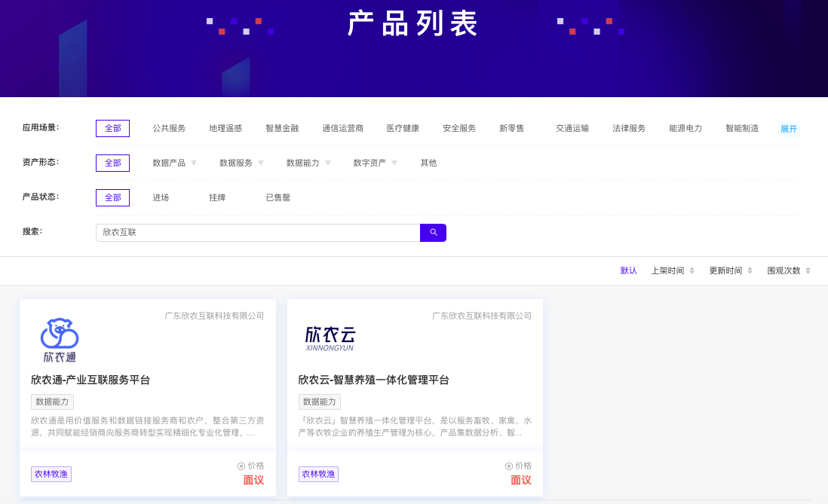Image resolution: width=828 pixels, height=504 pixels.
Task: Open the 欣农云 XINNONGYUN logo thumbnail
Action: click(330, 339)
